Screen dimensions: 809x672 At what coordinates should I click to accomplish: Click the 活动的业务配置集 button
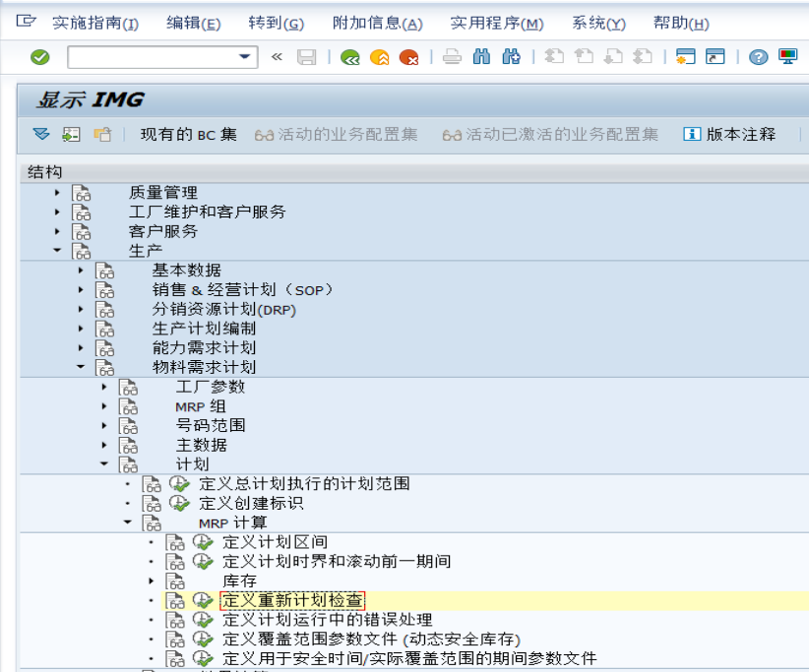point(336,135)
